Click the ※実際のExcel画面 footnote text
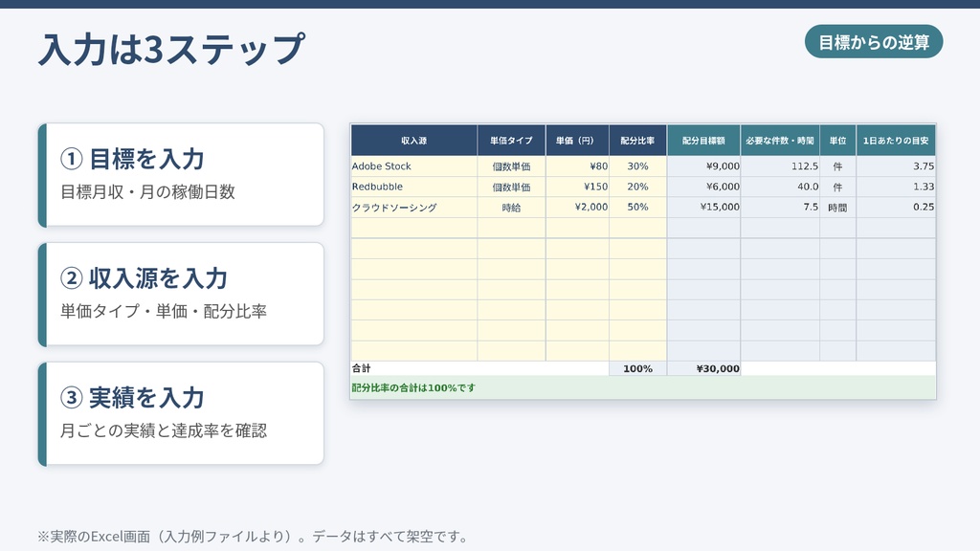Image resolution: width=980 pixels, height=551 pixels. point(253,537)
